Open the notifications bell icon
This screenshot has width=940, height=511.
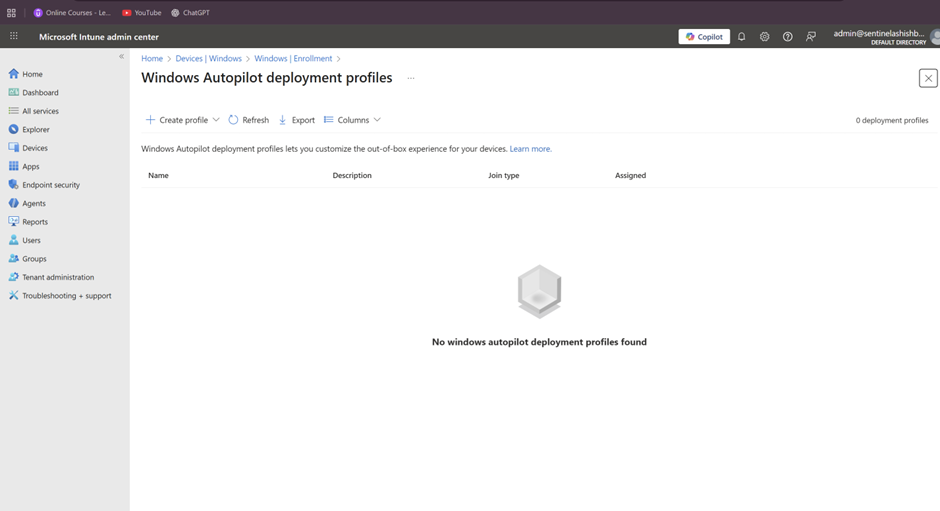[x=741, y=37]
